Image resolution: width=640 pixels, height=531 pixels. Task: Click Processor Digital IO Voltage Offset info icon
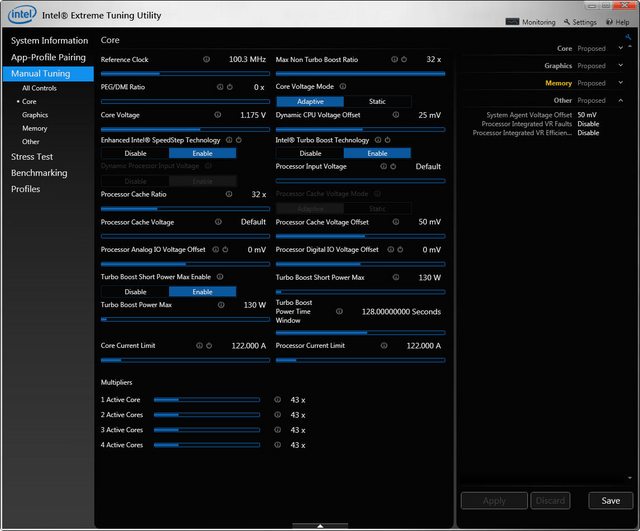[391, 249]
